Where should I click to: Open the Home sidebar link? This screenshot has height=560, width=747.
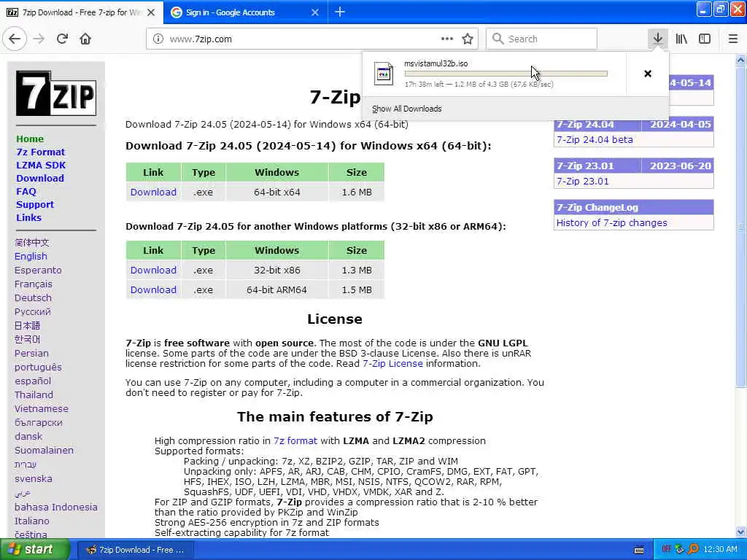click(x=30, y=139)
